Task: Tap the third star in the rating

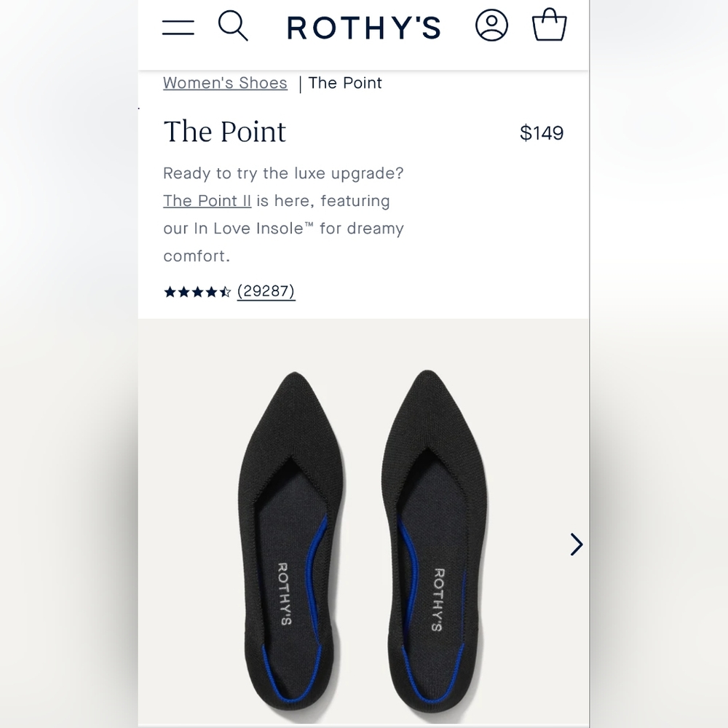Action: point(197,291)
